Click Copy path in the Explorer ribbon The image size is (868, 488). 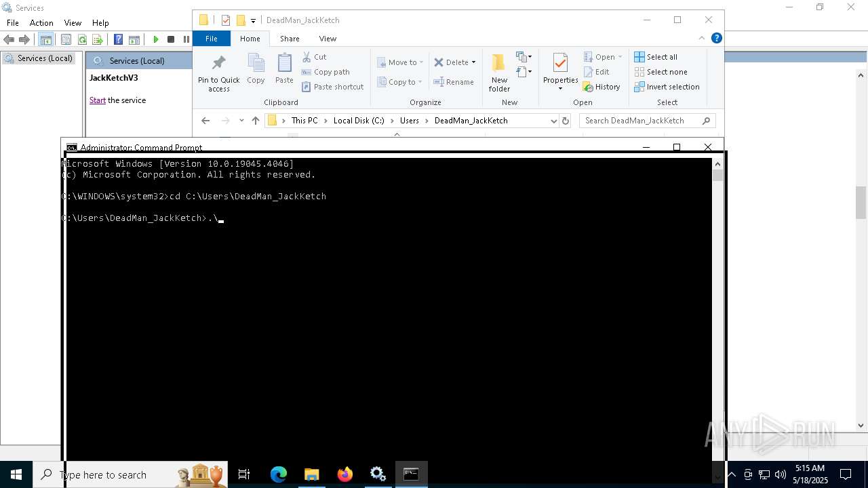tap(325, 72)
